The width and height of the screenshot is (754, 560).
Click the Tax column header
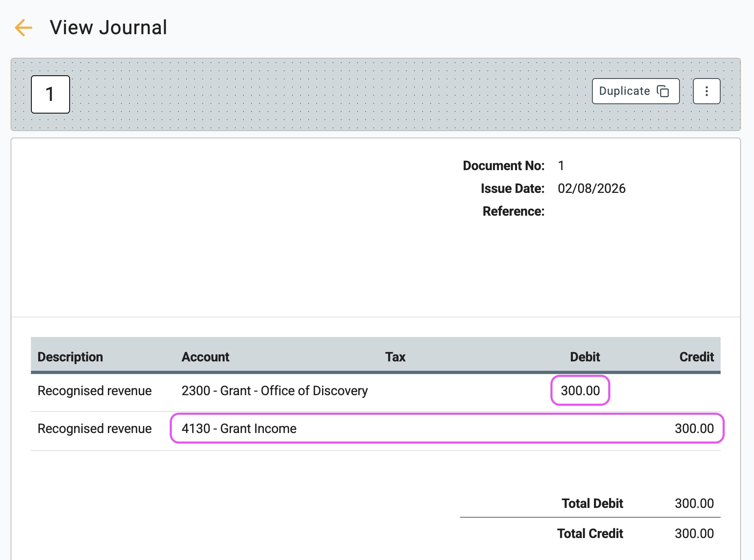[x=395, y=357]
